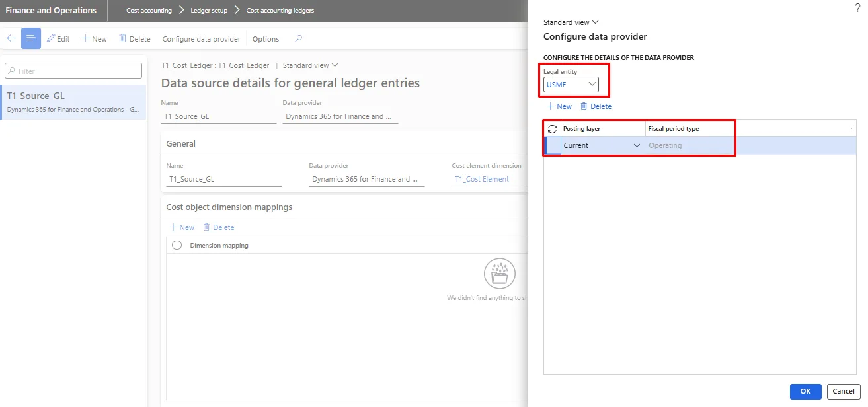
Task: Open the Ledger setup breadcrumb
Action: tap(209, 11)
